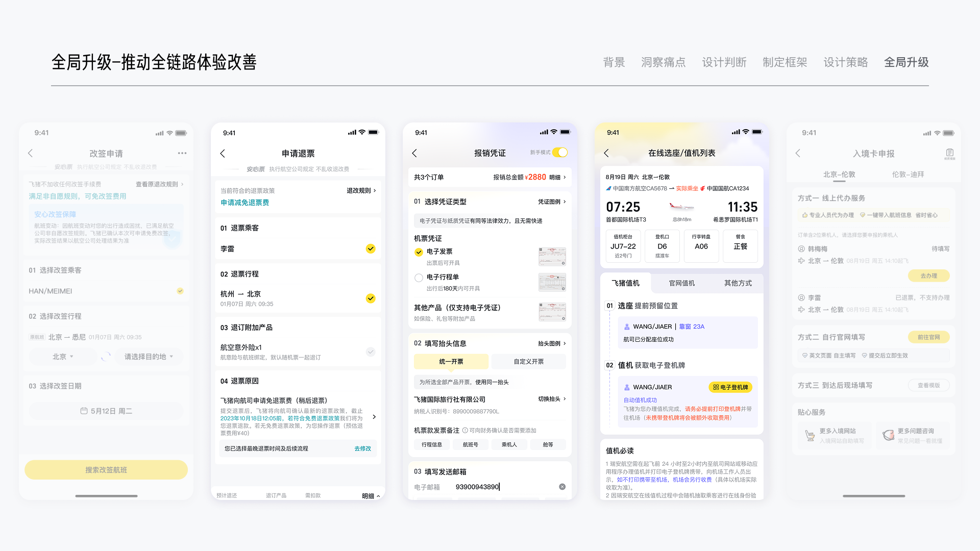The width and height of the screenshot is (980, 551).
Task: Uncheck passenger 李雷 checkbox
Action: (x=371, y=248)
